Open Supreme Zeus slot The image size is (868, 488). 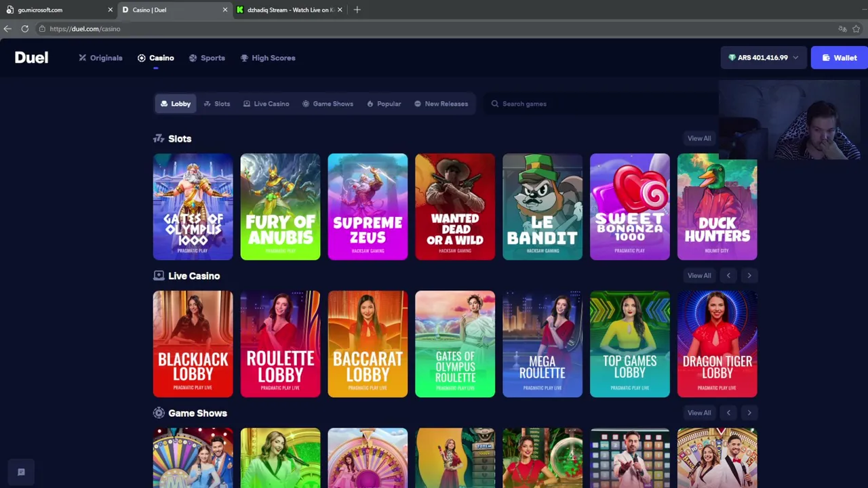[x=368, y=207]
